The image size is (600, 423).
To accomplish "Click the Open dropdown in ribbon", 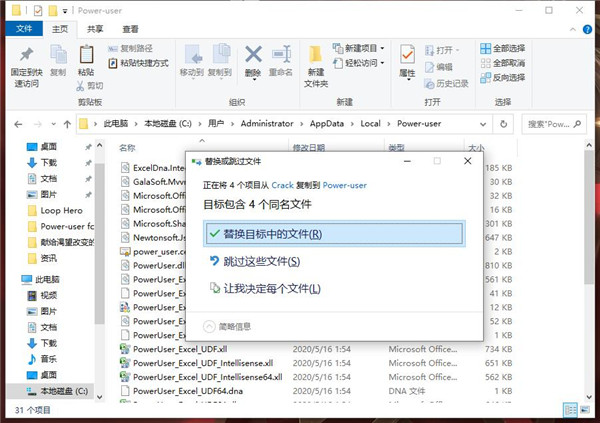I will coord(442,50).
